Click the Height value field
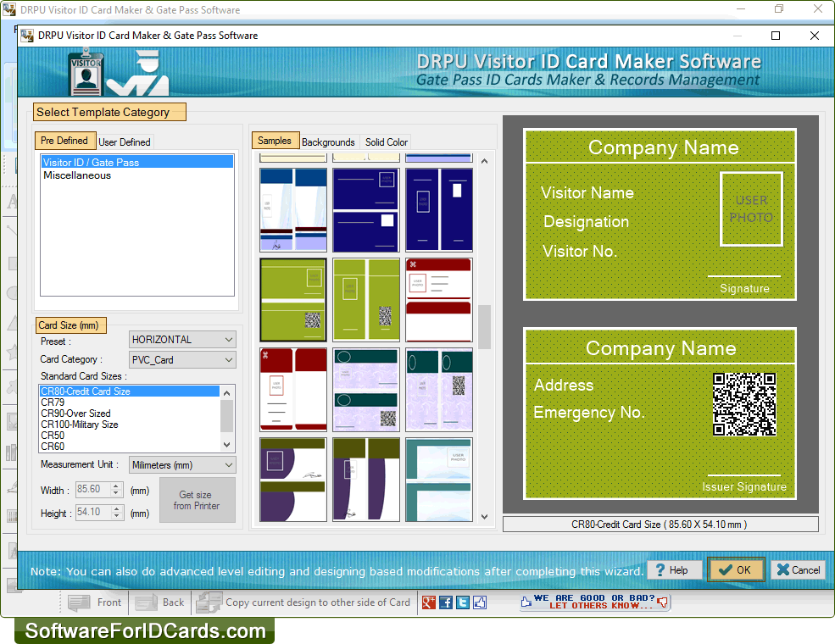This screenshot has height=644, width=835. [x=93, y=512]
